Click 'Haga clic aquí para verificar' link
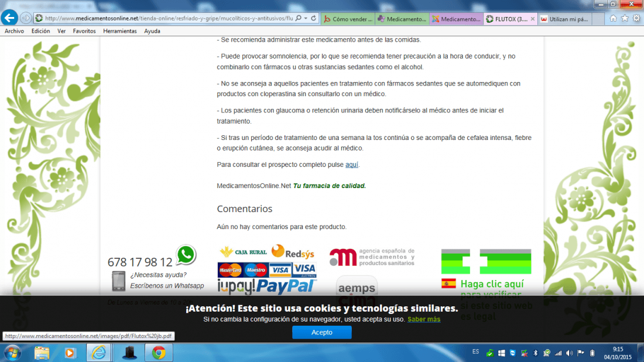 (492, 289)
